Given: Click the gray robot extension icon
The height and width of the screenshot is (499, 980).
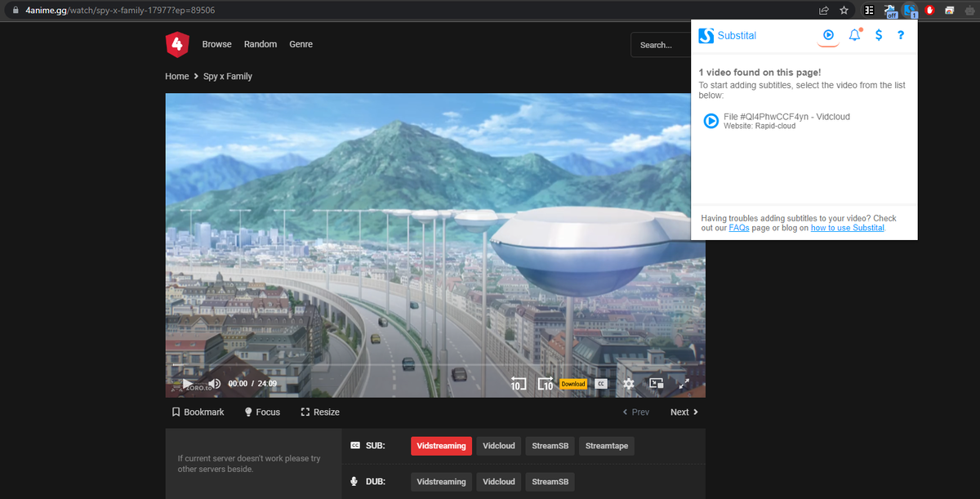Looking at the screenshot, I should point(969,10).
